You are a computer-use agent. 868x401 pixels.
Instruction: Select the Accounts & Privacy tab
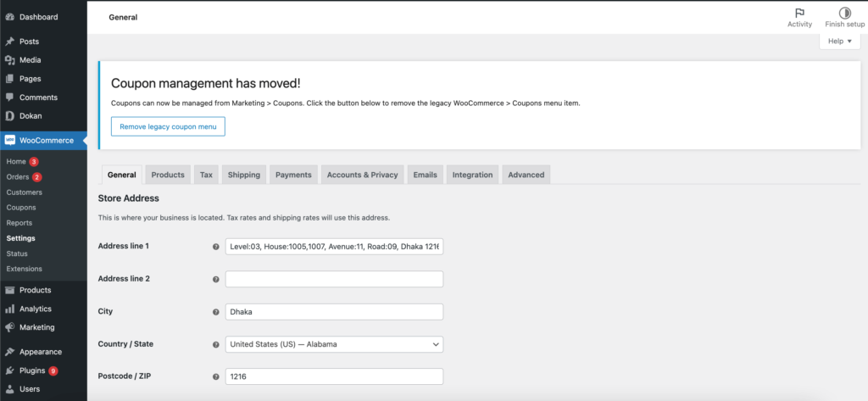click(362, 175)
